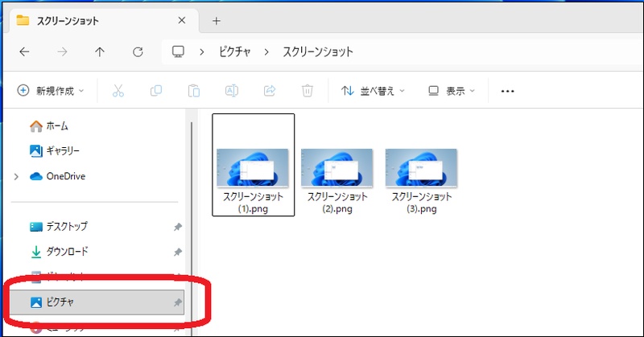Open ダウンロード in the navigation pane
The image size is (644, 337).
pos(59,252)
